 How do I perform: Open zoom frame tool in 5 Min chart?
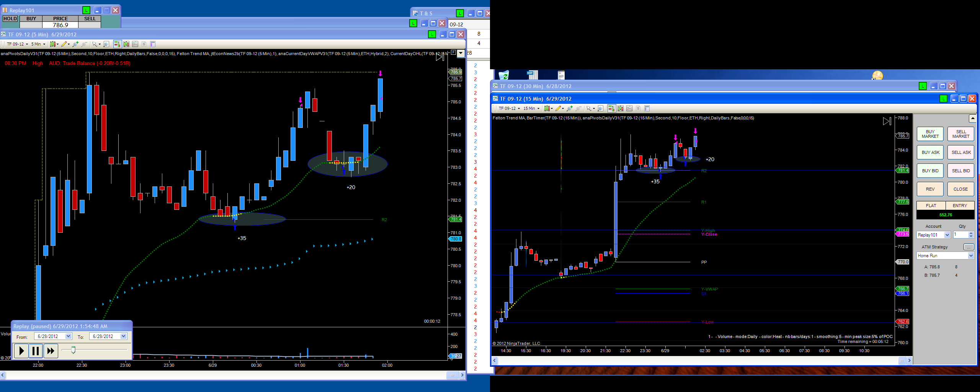[106, 44]
